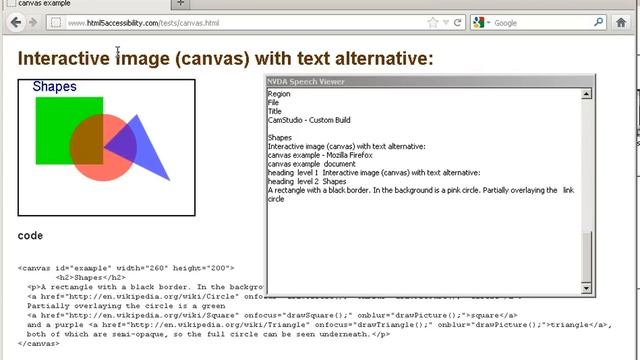Open a new tab with plus button
Viewport: 640px width, 360px height.
[181, 4]
